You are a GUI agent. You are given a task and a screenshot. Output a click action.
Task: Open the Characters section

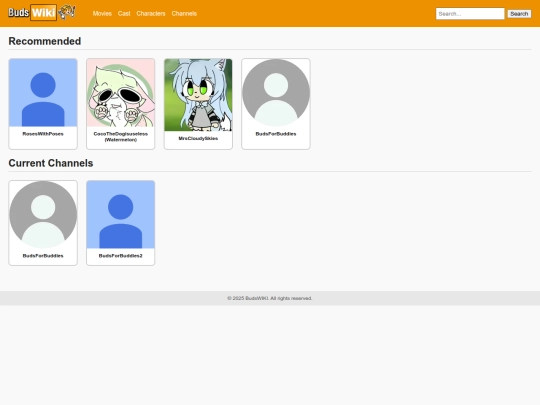tap(151, 14)
